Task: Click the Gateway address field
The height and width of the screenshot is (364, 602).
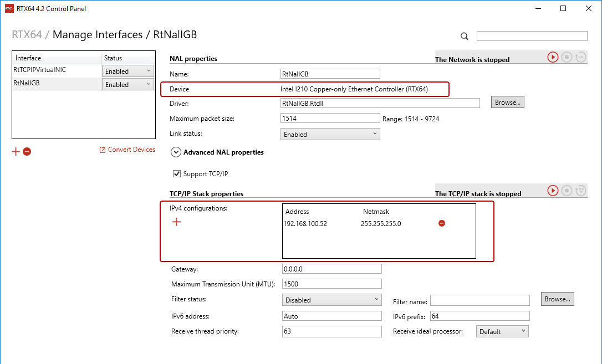Action: [x=331, y=269]
